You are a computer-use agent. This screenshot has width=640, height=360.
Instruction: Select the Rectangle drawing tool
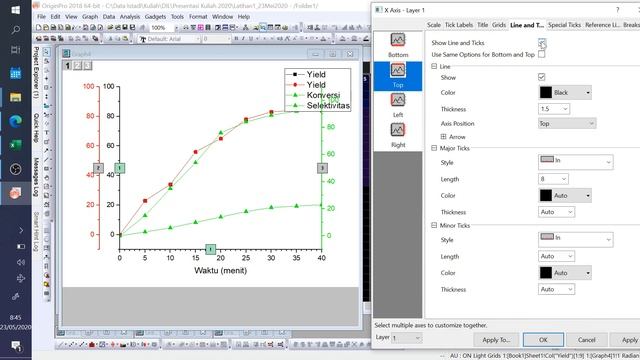tap(47, 169)
